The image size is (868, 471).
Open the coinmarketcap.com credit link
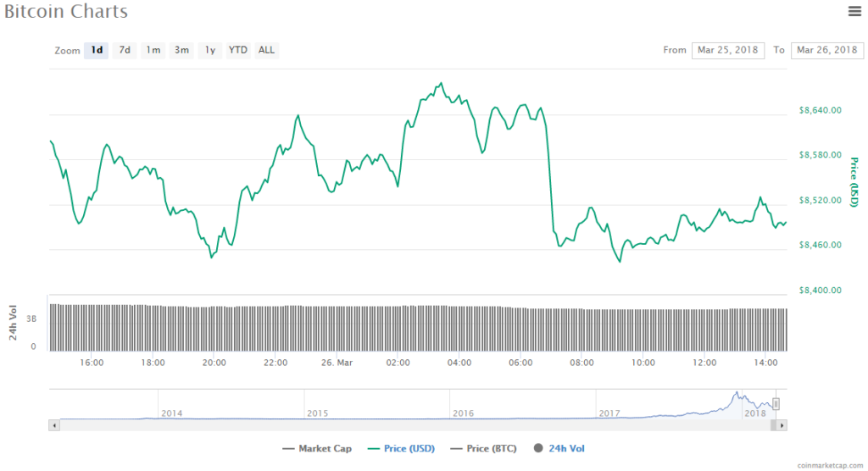click(x=832, y=465)
